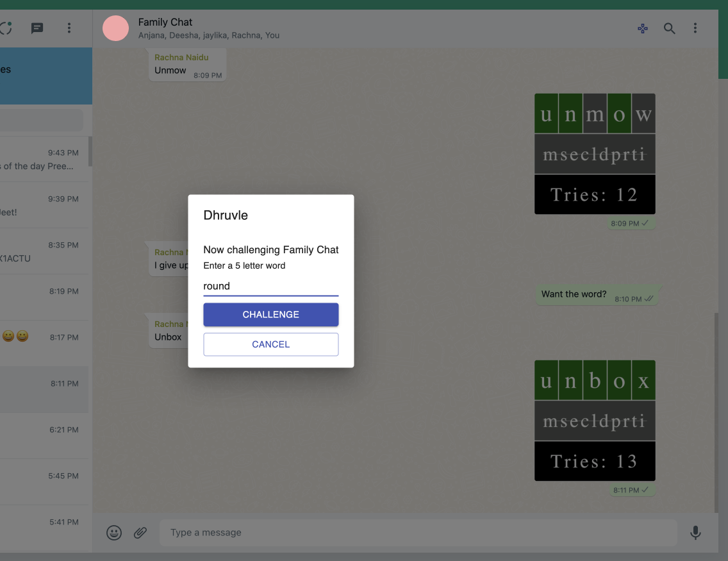Open chat from 9:39 PM in list
728x561 pixels.
click(44, 205)
